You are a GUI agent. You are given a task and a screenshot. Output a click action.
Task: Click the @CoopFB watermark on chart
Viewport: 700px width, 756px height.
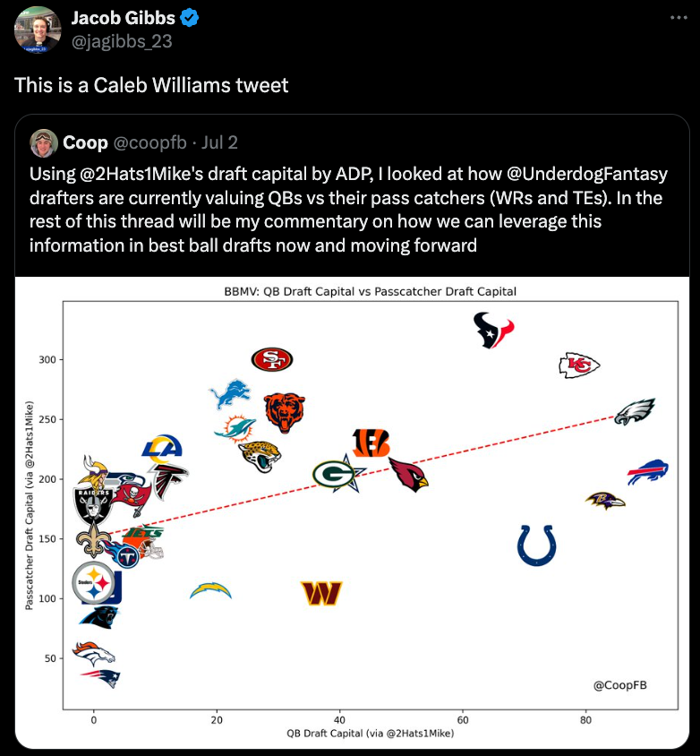620,685
